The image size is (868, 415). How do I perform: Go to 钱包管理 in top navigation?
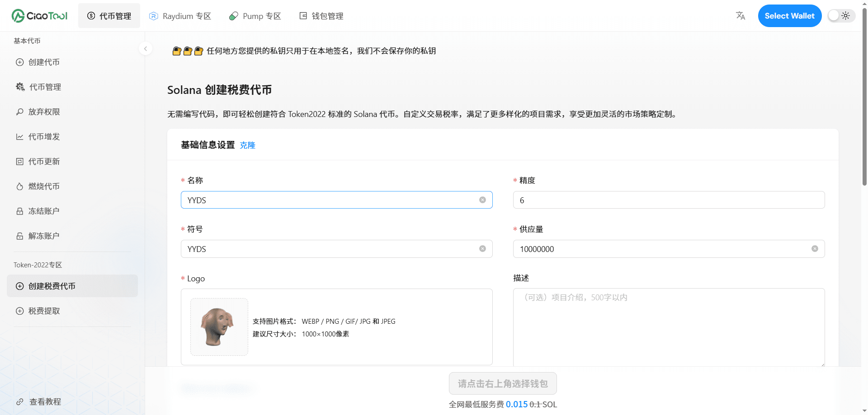321,16
